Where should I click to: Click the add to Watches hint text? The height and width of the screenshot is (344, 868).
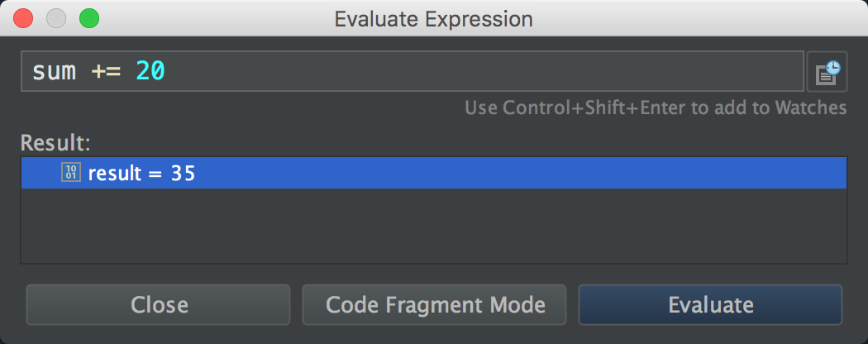(655, 107)
